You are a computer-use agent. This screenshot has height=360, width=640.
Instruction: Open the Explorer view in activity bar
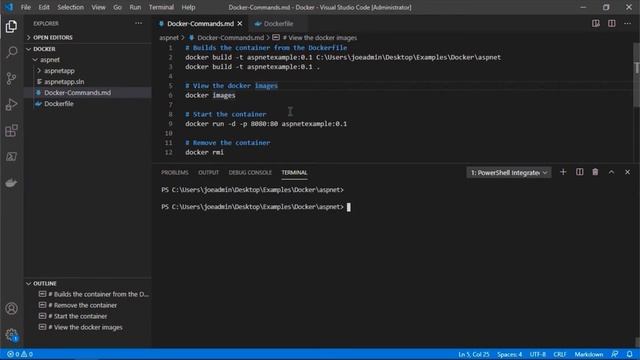pyautogui.click(x=11, y=27)
